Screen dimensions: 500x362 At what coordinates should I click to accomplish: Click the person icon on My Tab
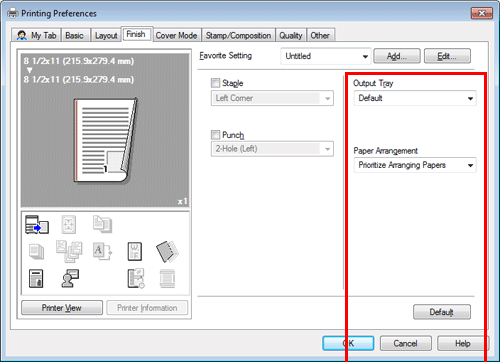22,35
